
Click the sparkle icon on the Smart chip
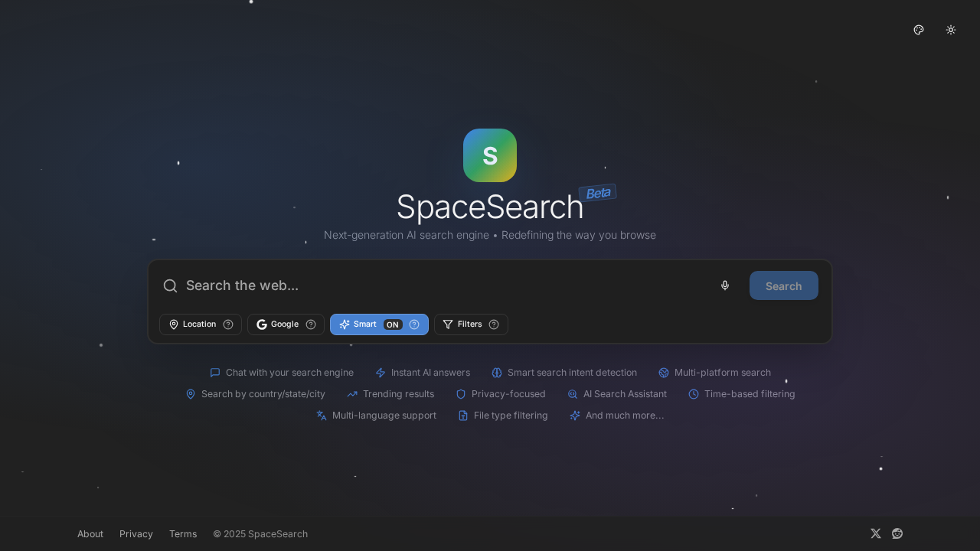pyautogui.click(x=344, y=324)
